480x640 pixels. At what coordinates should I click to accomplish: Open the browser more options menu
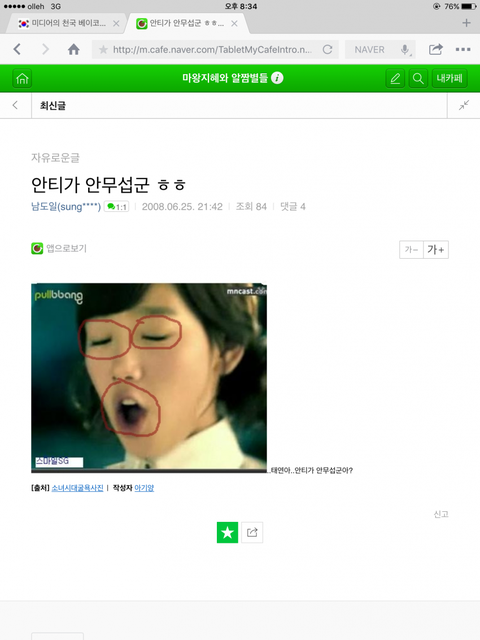[463, 49]
